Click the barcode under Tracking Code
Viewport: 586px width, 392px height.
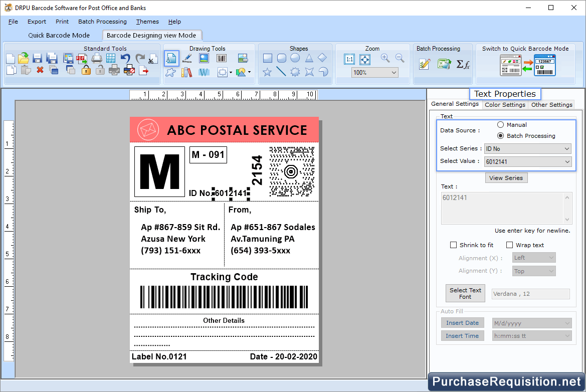224,297
